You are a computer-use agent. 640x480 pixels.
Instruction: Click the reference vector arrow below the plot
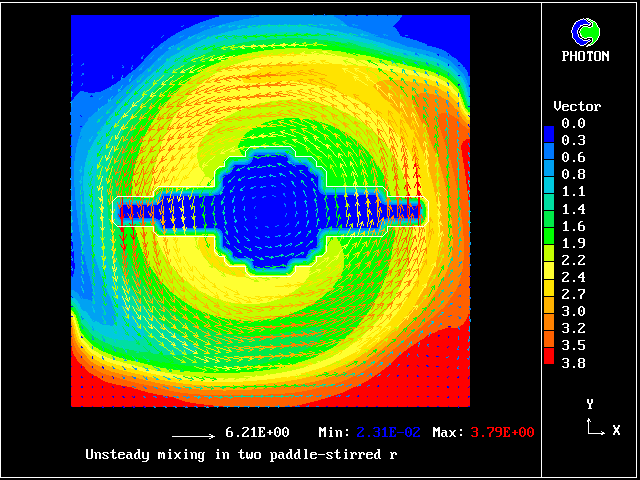[x=194, y=436]
